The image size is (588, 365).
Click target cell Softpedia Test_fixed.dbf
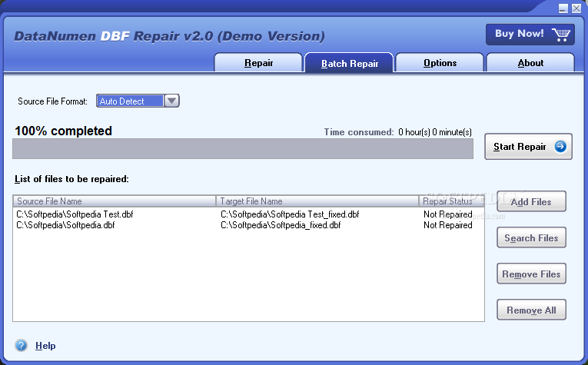click(290, 214)
